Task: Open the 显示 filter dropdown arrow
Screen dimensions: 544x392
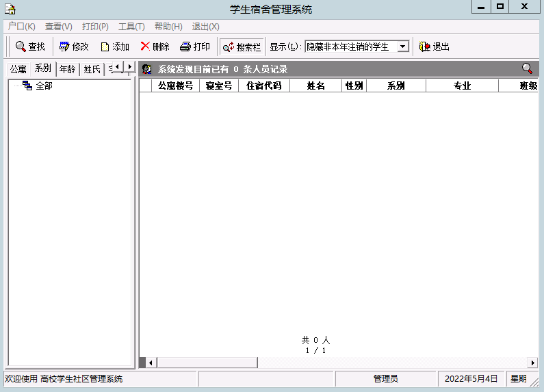Action: (402, 47)
